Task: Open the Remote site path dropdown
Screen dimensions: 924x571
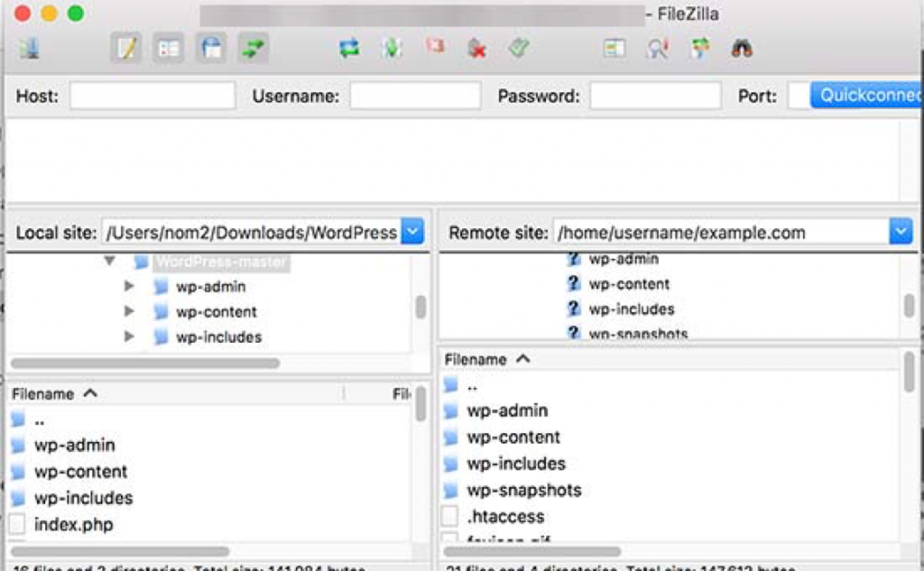Action: [901, 232]
